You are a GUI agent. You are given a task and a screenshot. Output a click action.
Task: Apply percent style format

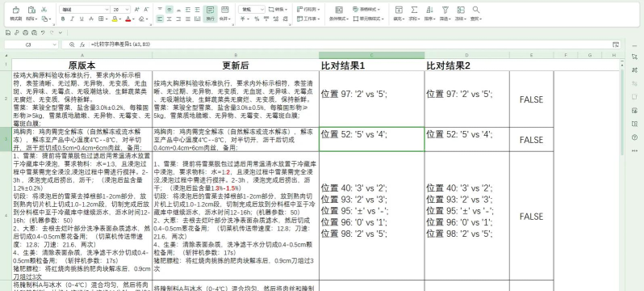[x=257, y=19]
